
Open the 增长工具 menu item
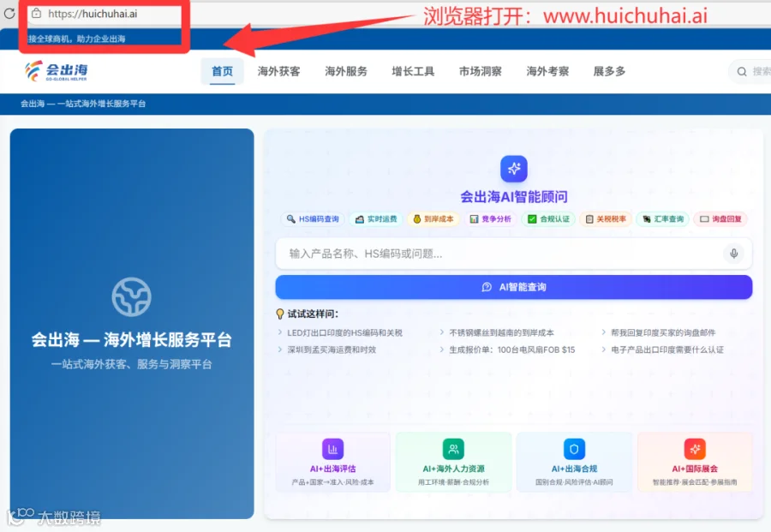[413, 71]
